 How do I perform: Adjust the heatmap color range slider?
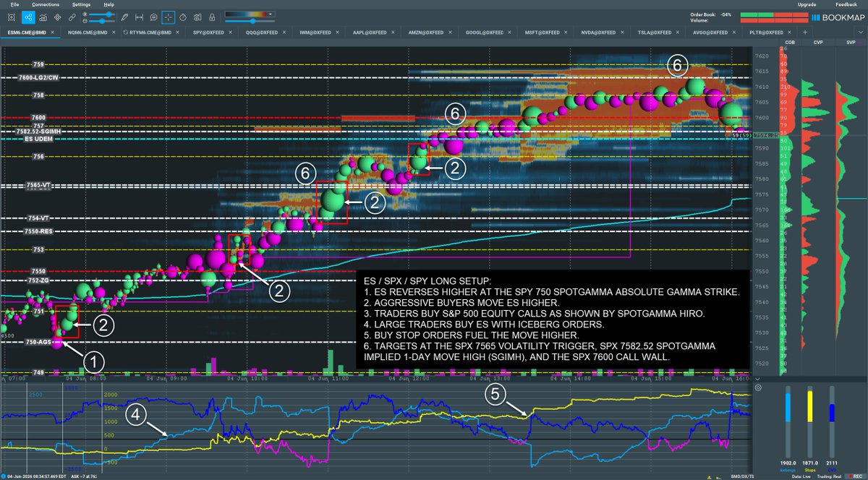coord(250,21)
